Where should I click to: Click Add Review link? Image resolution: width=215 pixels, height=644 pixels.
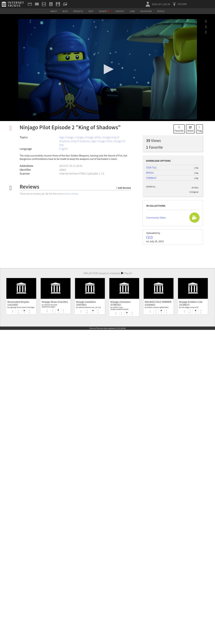[x=124, y=188]
